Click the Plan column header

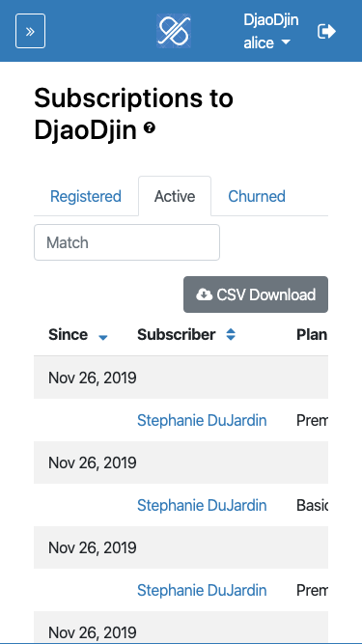[312, 335]
